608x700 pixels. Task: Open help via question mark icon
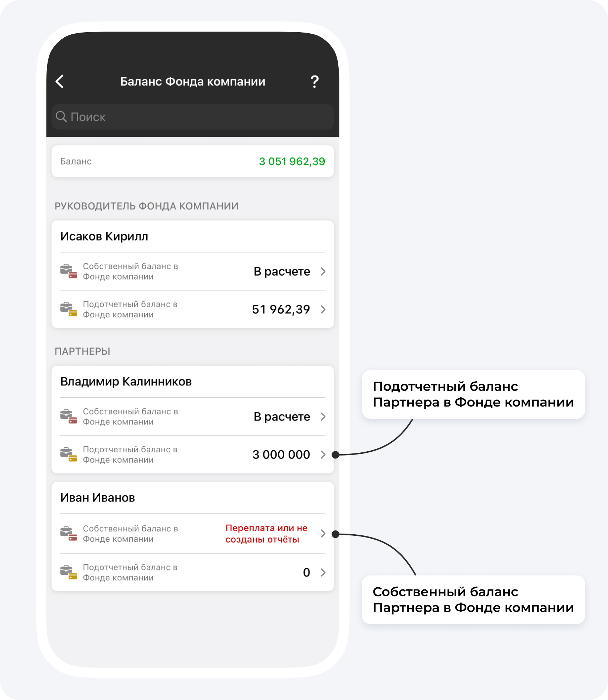[x=314, y=82]
